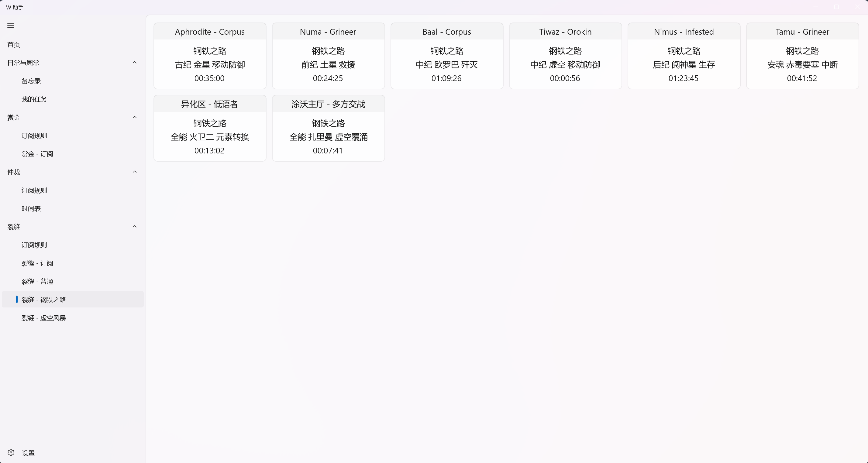This screenshot has width=868, height=463.
Task: Open the 时间表 page under 仲裁
Action: pyautogui.click(x=31, y=208)
